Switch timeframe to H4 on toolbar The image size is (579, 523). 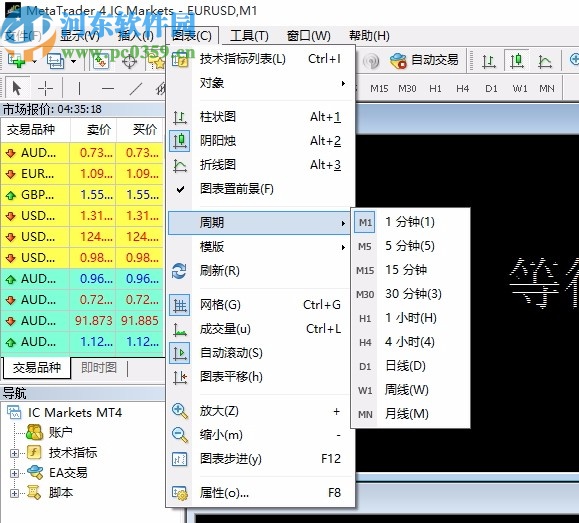tap(463, 89)
